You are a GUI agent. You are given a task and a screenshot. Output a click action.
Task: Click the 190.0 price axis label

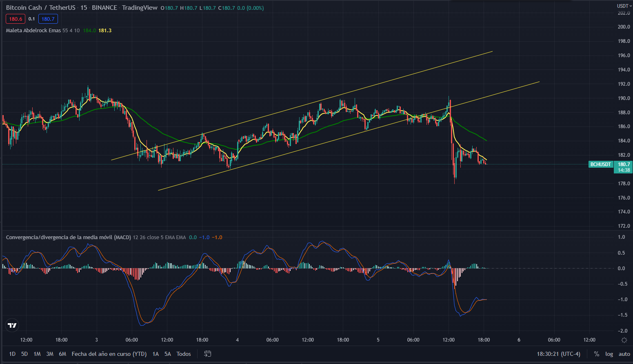click(x=624, y=98)
